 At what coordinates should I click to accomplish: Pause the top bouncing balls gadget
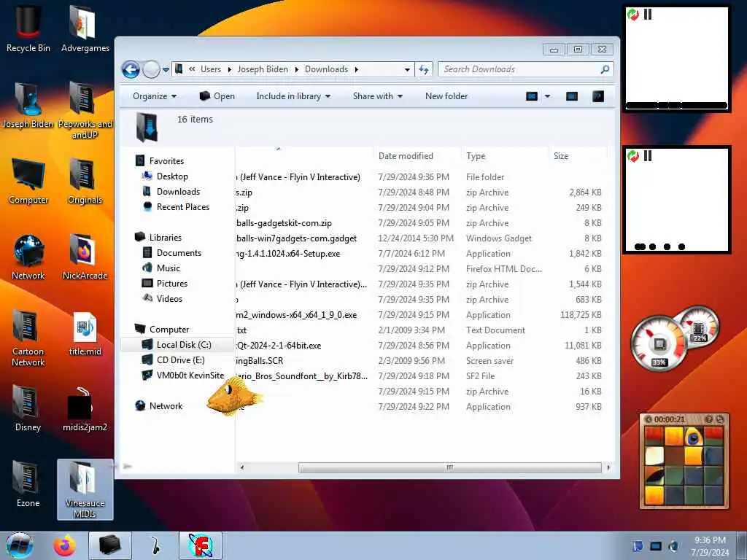[648, 15]
